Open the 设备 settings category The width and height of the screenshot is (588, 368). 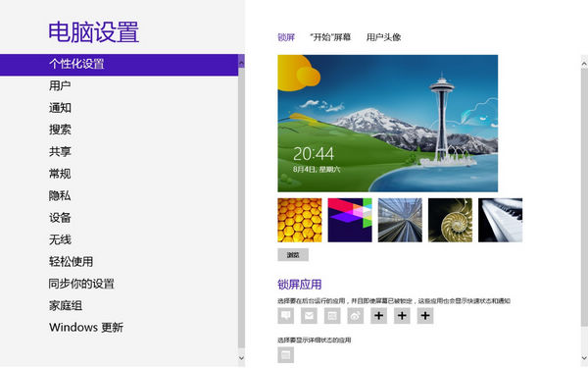pos(60,218)
